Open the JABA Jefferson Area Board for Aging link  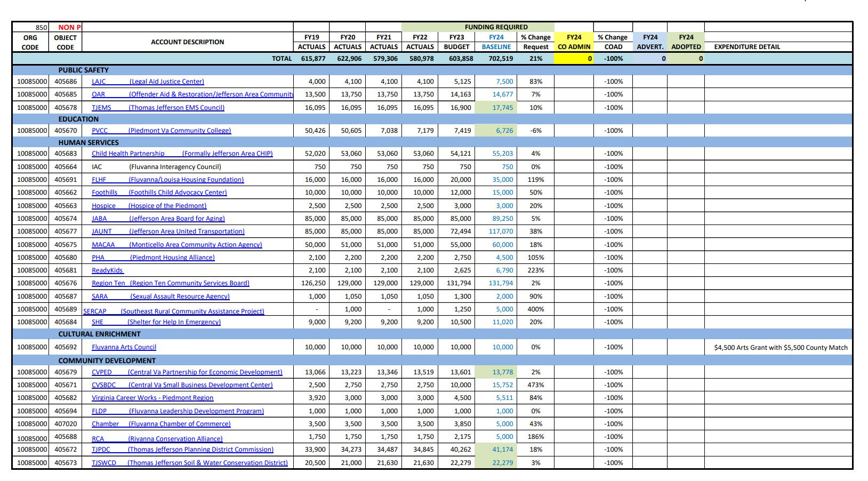(x=158, y=219)
